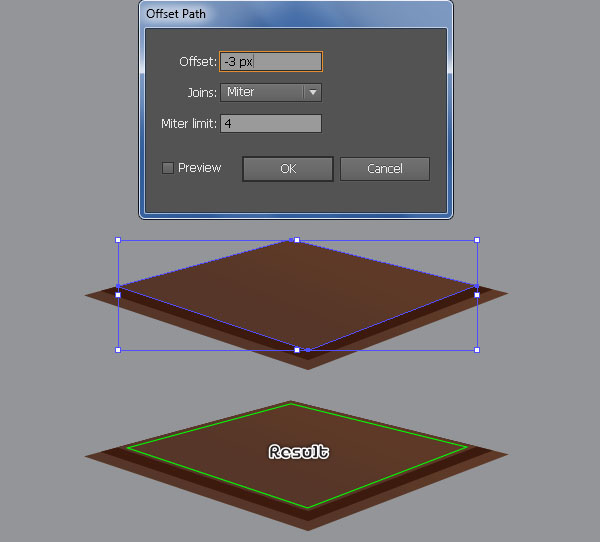This screenshot has width=600, height=542.
Task: Click the left-middle bounding box handle
Action: 118,295
